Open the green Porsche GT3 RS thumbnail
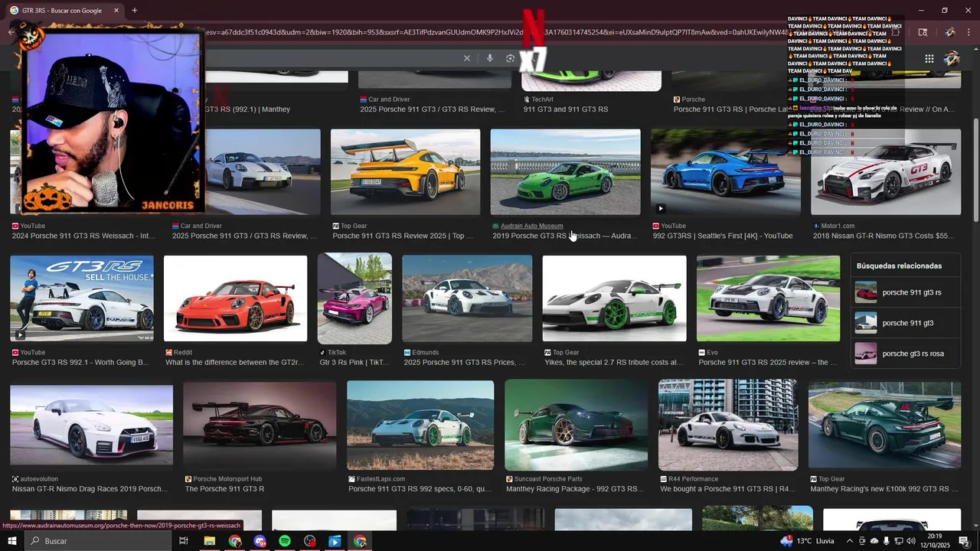This screenshot has width=980, height=551. [x=565, y=171]
